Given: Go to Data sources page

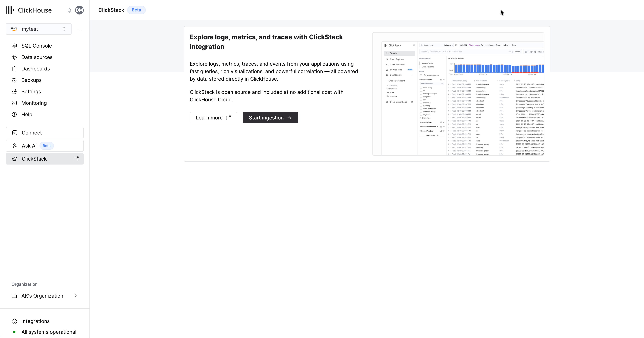Looking at the screenshot, I should 37,57.
